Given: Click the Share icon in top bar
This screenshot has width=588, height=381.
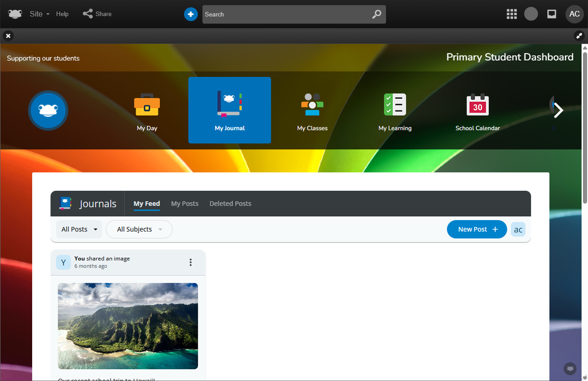Looking at the screenshot, I should click(x=88, y=14).
